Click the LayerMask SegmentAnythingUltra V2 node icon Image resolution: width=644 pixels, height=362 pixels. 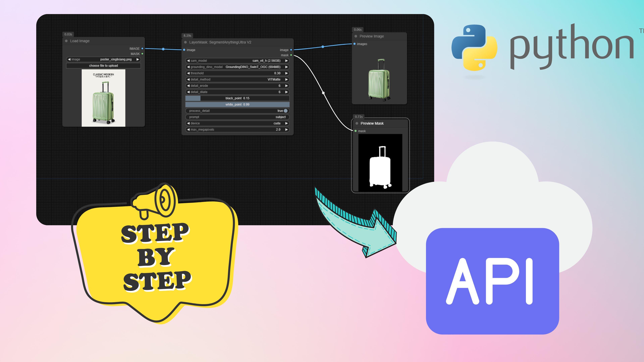coord(187,42)
